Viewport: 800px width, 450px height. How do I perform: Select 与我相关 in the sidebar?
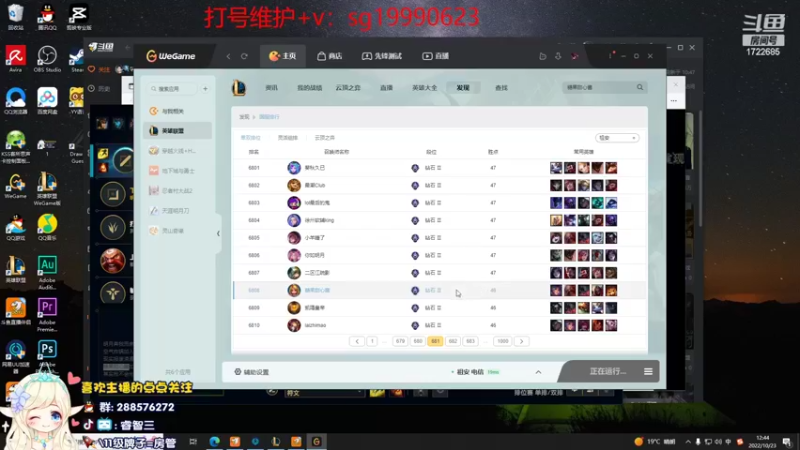[178, 111]
